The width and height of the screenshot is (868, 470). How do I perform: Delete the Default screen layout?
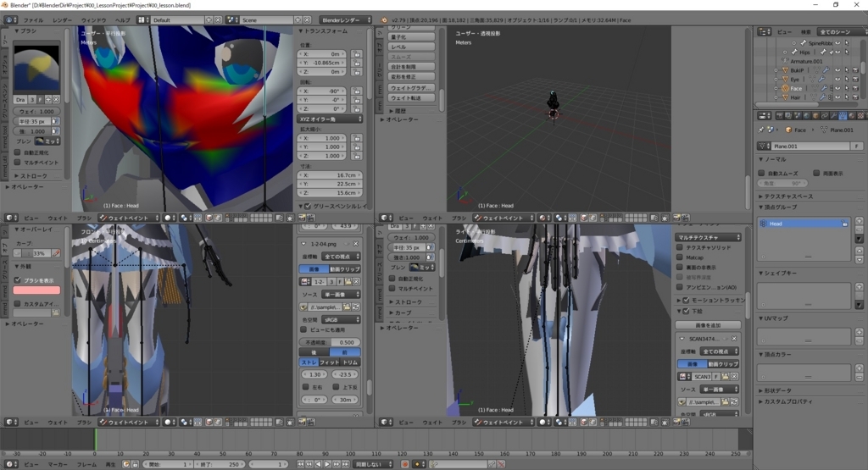pyautogui.click(x=218, y=20)
